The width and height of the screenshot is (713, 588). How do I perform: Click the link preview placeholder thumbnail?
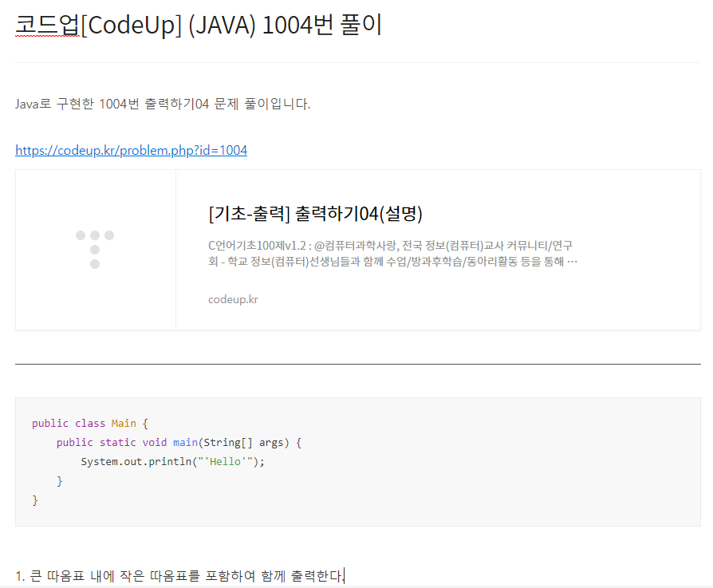click(96, 250)
